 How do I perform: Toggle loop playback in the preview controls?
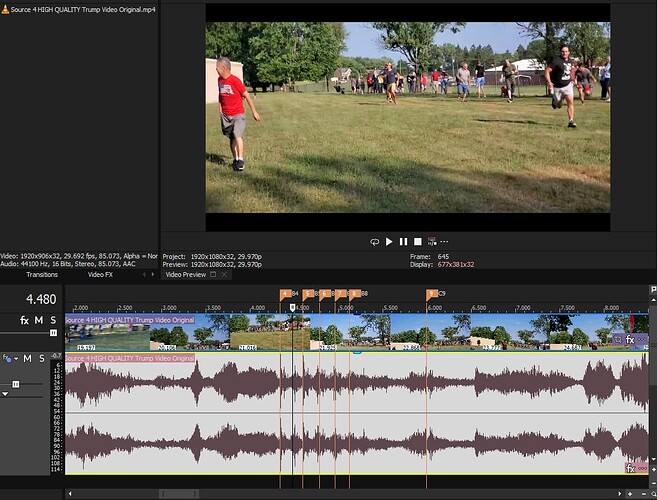click(375, 241)
